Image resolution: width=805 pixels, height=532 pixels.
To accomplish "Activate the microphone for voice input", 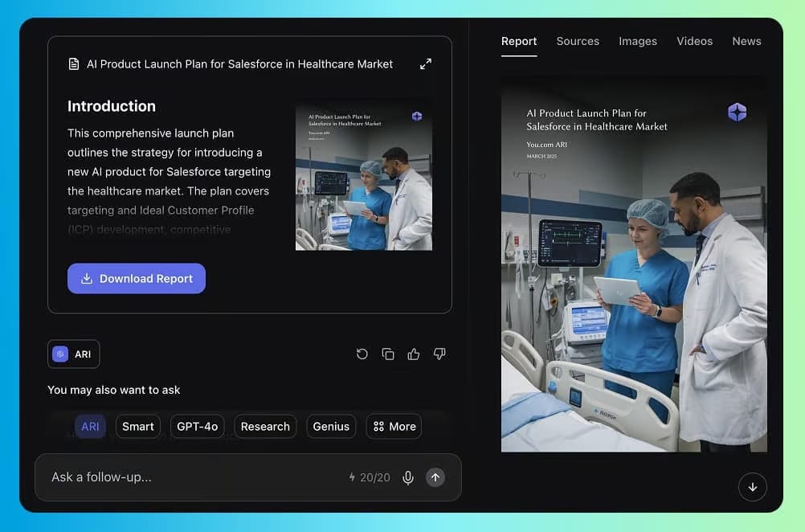I will point(408,477).
